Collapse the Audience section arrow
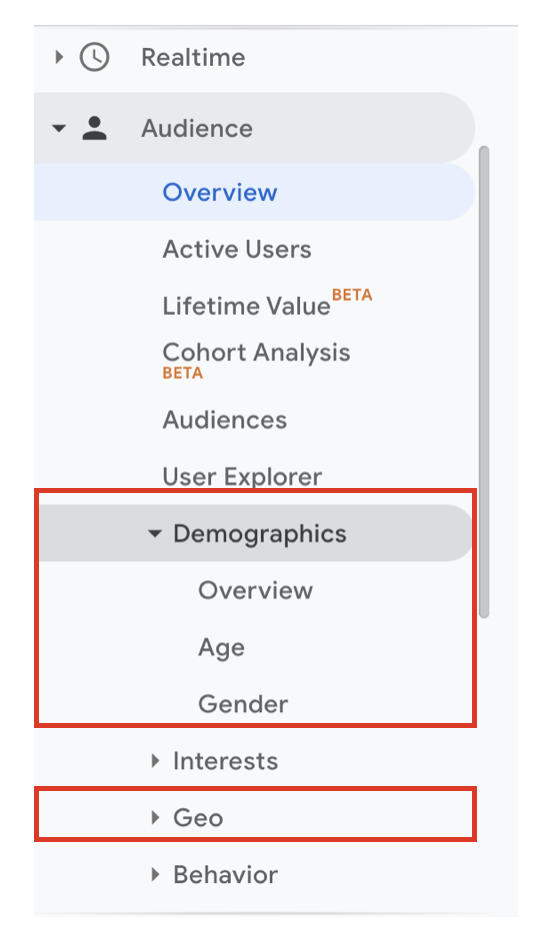 [x=59, y=128]
